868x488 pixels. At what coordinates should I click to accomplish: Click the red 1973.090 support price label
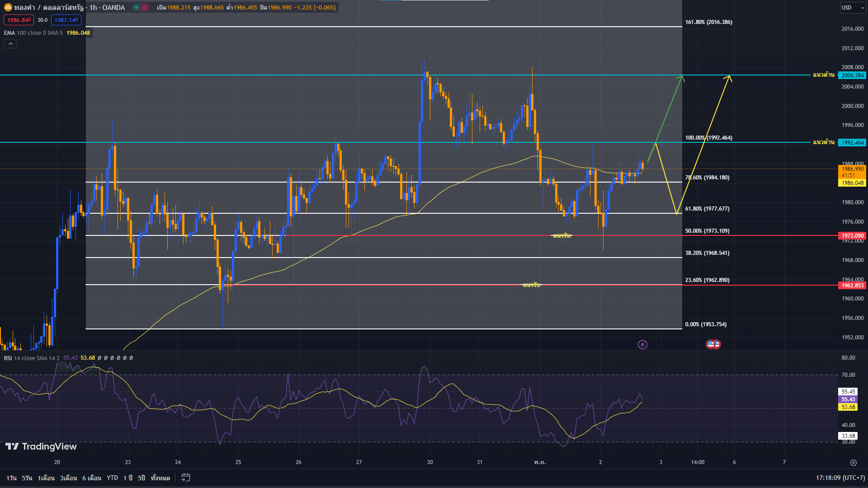point(852,236)
